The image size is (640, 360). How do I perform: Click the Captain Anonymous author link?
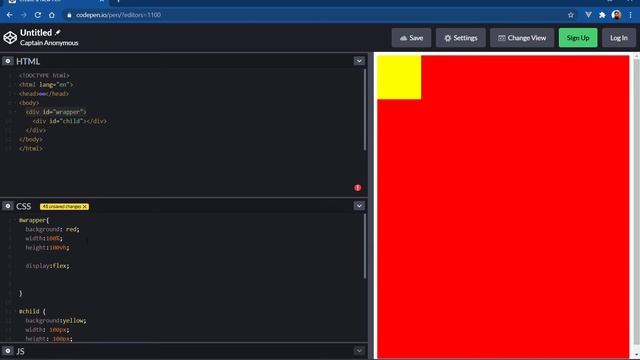click(x=49, y=43)
